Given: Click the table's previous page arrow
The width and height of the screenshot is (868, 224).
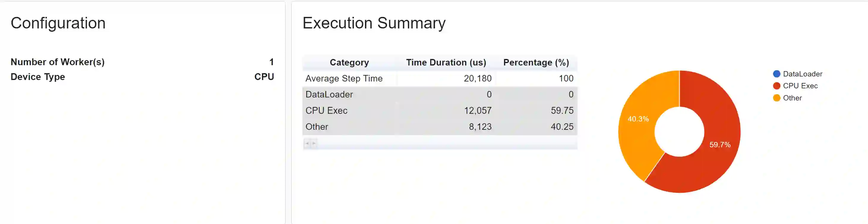Looking at the screenshot, I should click(307, 143).
